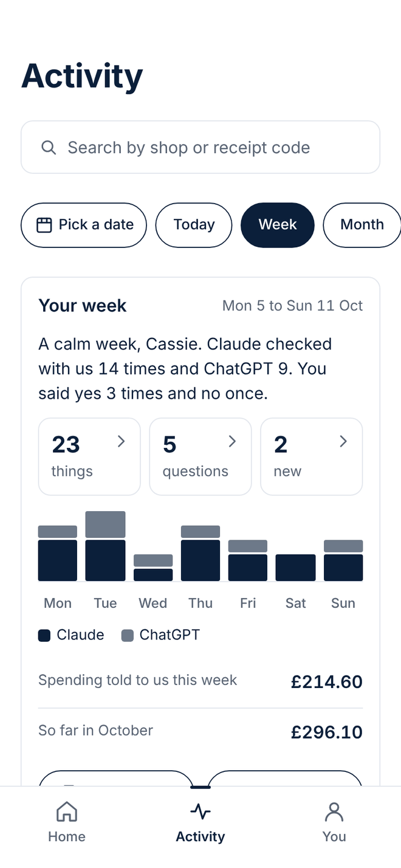Click the magnifier search icon

49,148
